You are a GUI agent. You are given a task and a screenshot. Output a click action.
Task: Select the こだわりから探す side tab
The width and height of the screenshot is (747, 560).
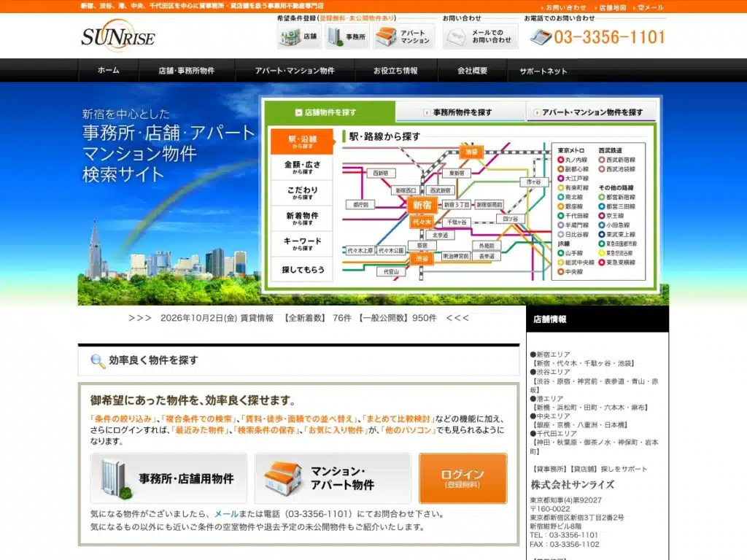pos(302,192)
